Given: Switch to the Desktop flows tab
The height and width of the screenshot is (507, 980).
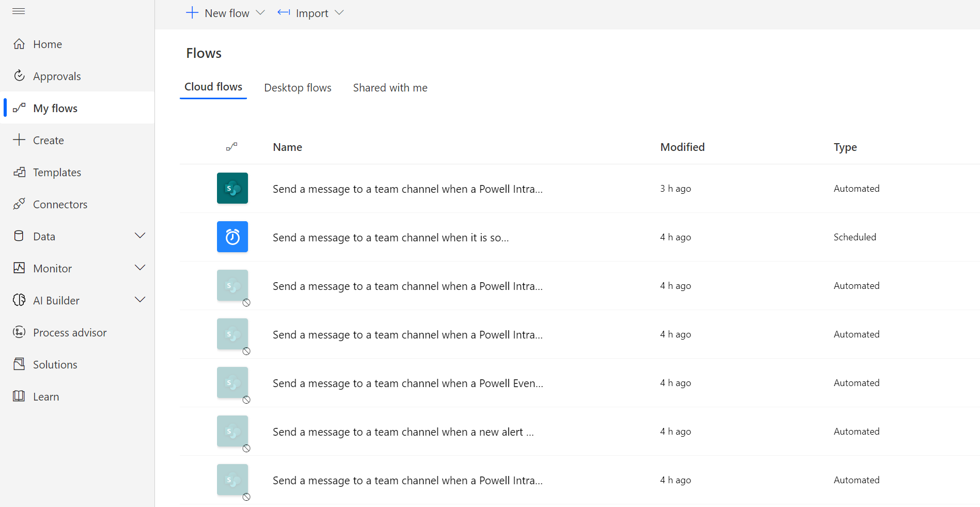Looking at the screenshot, I should coord(298,88).
